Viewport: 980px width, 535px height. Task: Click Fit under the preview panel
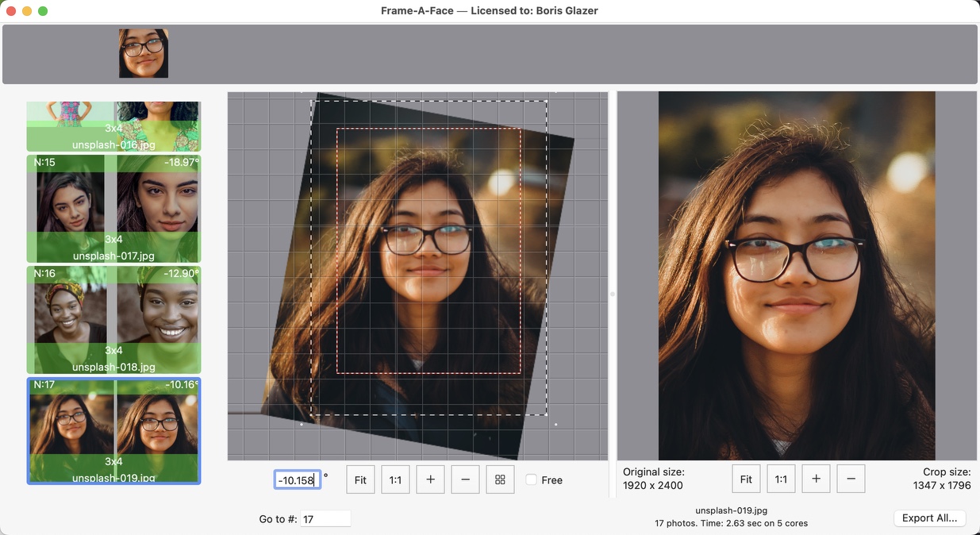(745, 479)
